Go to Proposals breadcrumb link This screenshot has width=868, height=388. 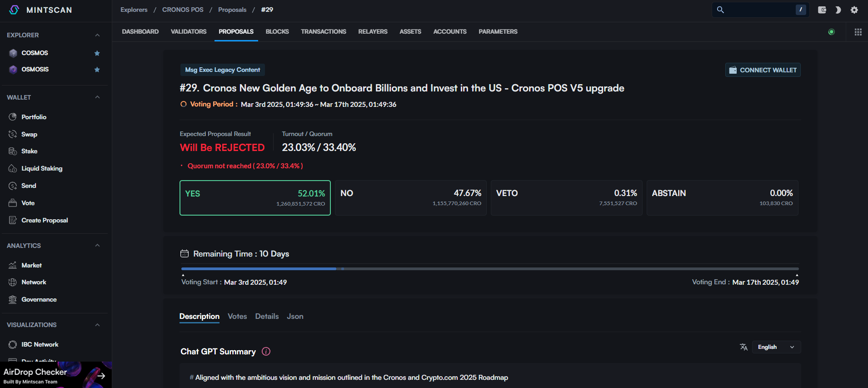(x=232, y=10)
